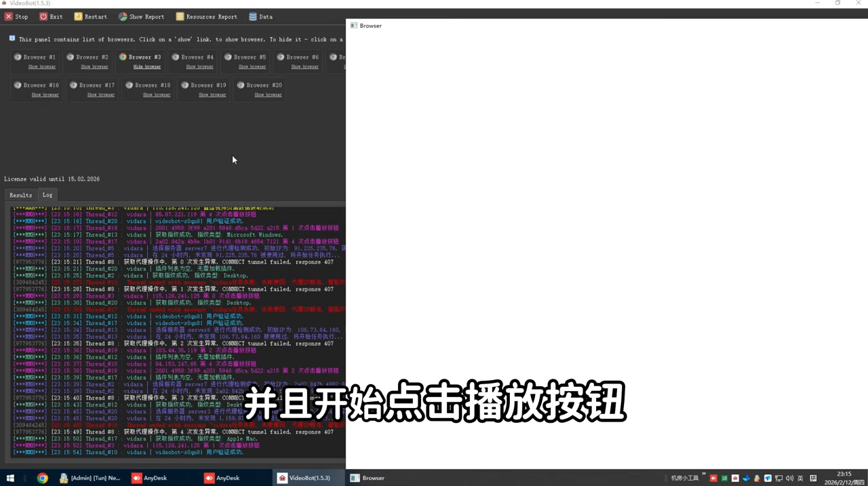This screenshot has width=868, height=486.
Task: Click the Browser #6 globe icon
Action: 280,57
